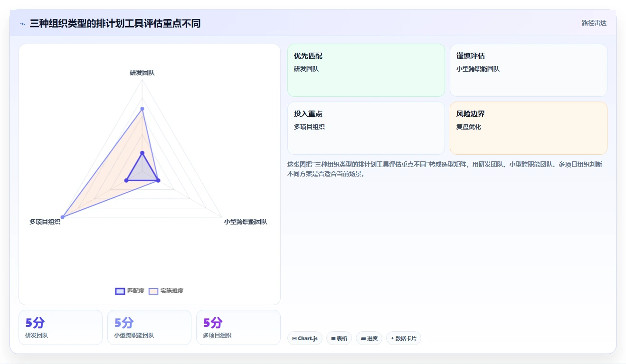626x364 pixels.
Task: Click the 小型跨职能团队 radar axis label
Action: (x=246, y=222)
